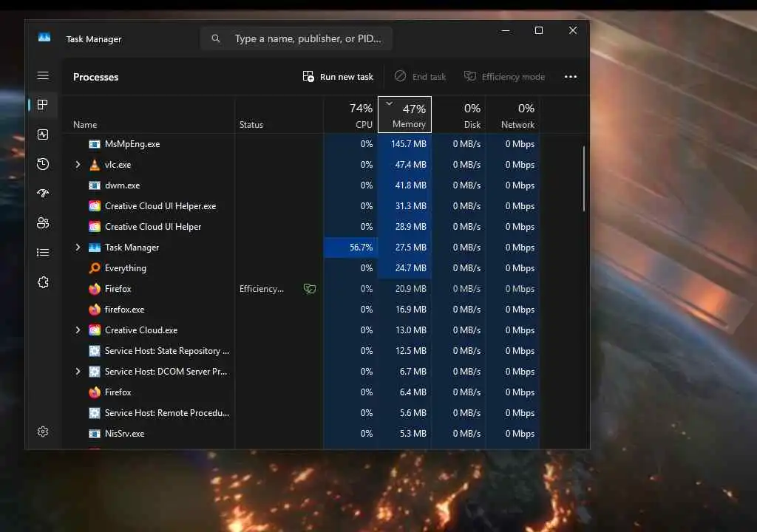Click the Processes page heading
The width and height of the screenshot is (757, 532).
pyautogui.click(x=95, y=77)
